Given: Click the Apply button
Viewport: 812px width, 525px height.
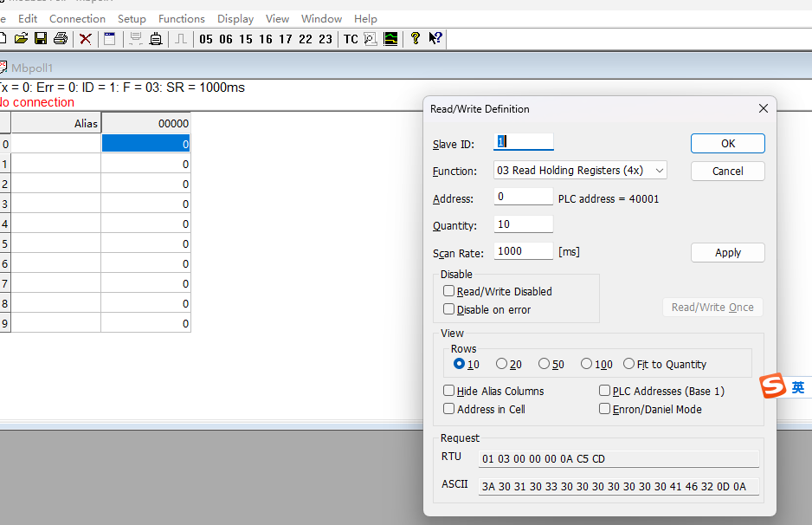Looking at the screenshot, I should point(727,252).
